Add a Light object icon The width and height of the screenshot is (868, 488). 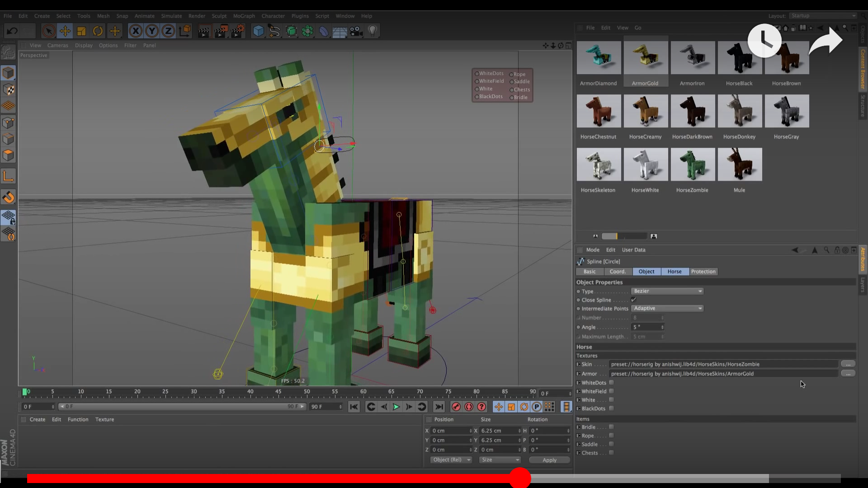coord(373,31)
